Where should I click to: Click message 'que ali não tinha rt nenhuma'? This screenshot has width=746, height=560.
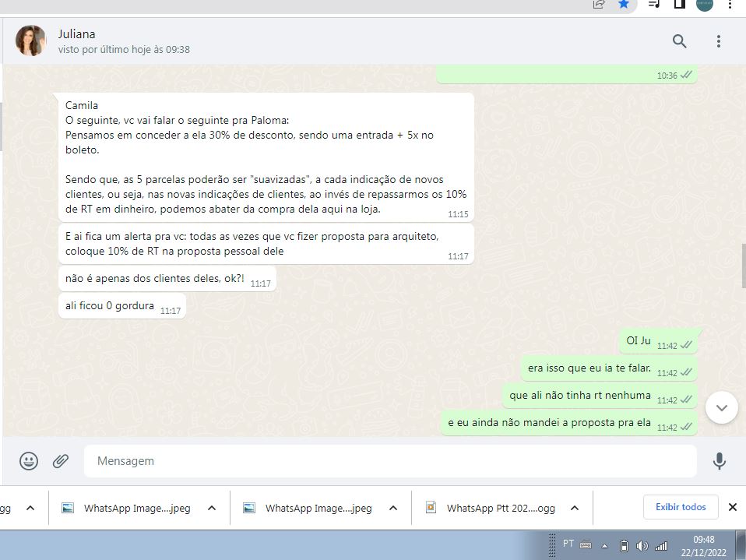[600, 396]
